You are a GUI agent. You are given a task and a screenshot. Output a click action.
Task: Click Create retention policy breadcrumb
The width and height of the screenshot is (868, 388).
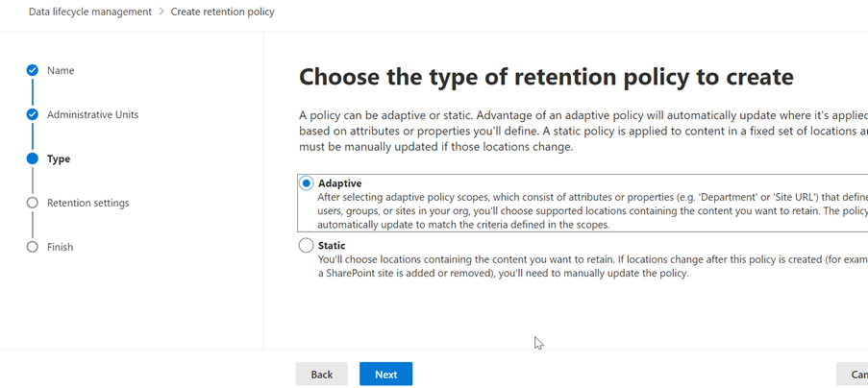click(x=222, y=12)
